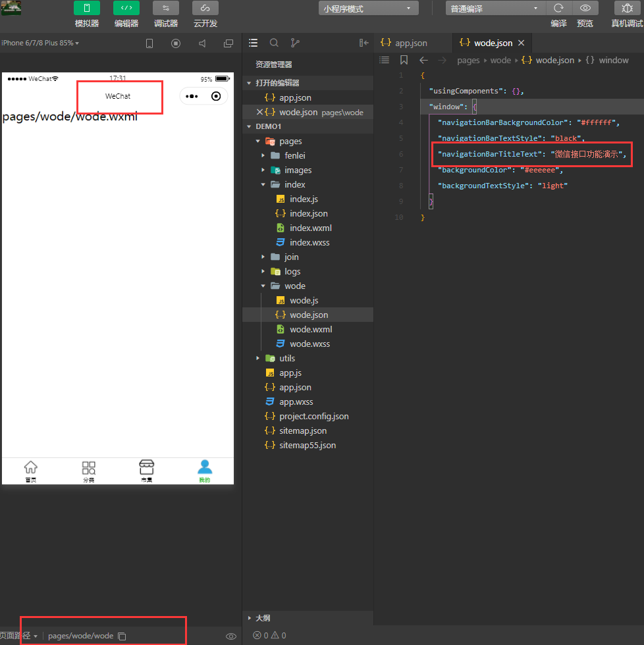Expand the fenlei folder
This screenshot has width=644, height=645.
263,155
